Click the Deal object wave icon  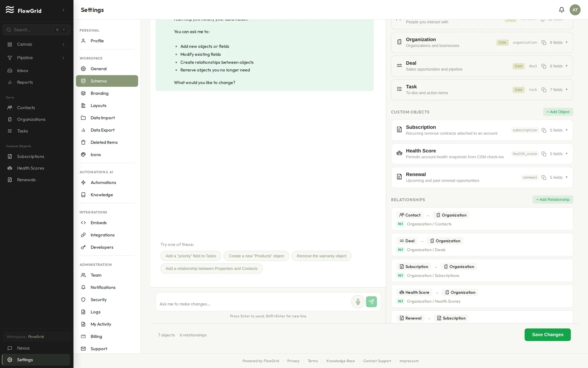coord(399,65)
